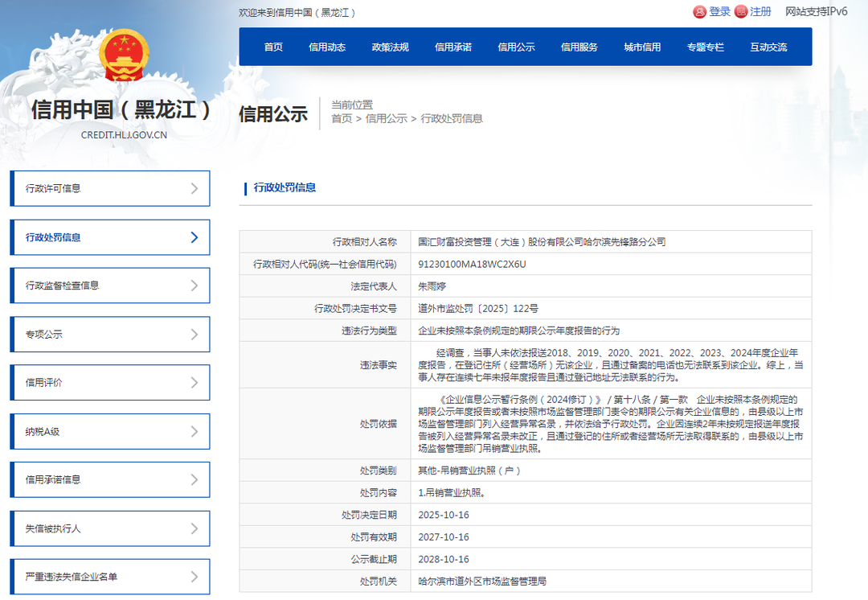Go to 政策法规 in navigation bar

coord(390,47)
